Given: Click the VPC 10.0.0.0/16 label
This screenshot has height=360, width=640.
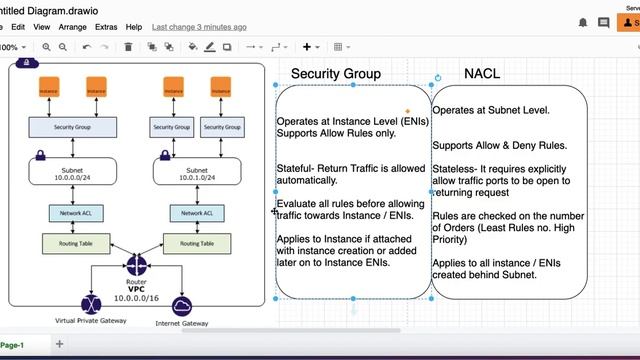Looking at the screenshot, I should (136, 294).
